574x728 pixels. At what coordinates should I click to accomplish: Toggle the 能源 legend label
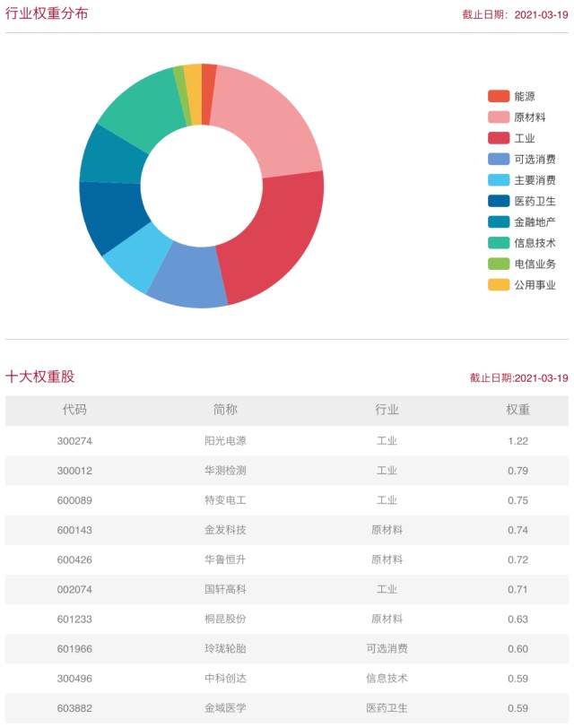(x=525, y=96)
